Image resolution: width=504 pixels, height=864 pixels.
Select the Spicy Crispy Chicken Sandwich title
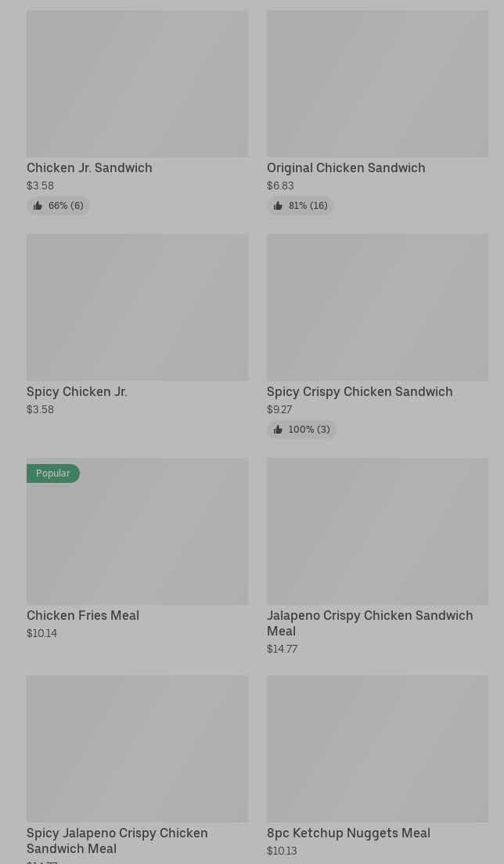pyautogui.click(x=360, y=392)
